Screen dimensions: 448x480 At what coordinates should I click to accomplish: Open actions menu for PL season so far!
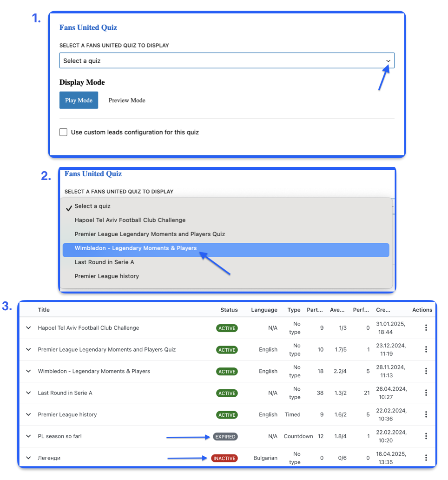point(426,436)
